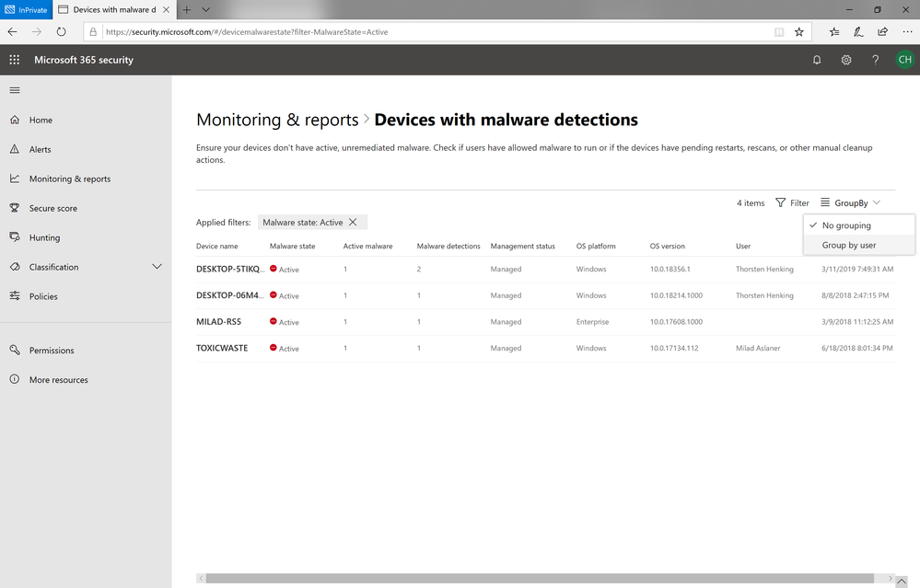Select the No grouping option
Screen dimensions: 920x588
pos(859,225)
